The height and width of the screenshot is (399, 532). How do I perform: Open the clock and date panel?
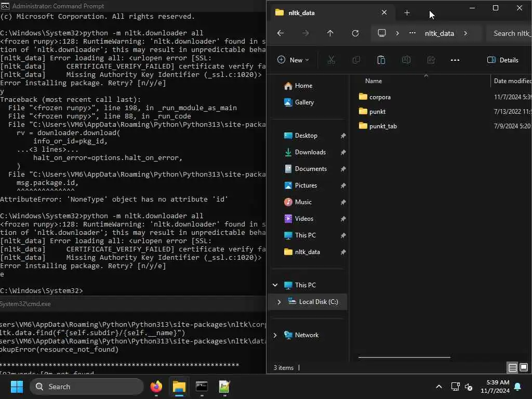point(495,387)
